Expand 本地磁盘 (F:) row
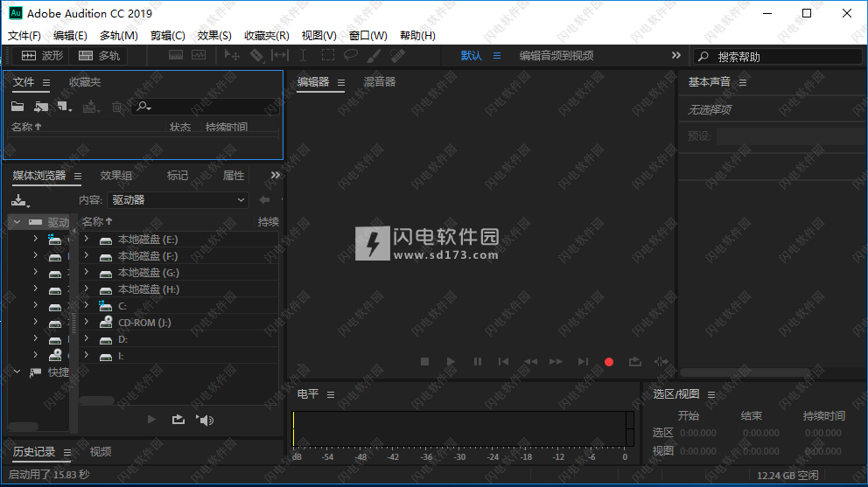The image size is (868, 487). coord(87,255)
